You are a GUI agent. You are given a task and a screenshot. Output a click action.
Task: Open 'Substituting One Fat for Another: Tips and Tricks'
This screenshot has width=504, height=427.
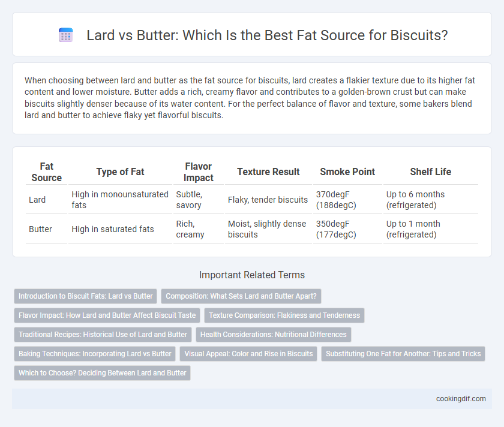click(403, 354)
